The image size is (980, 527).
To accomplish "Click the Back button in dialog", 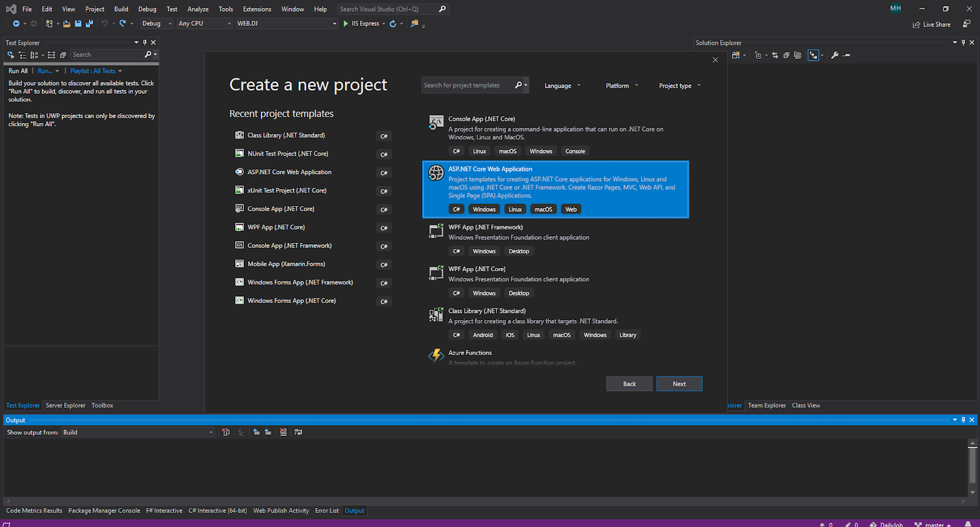I will (629, 384).
